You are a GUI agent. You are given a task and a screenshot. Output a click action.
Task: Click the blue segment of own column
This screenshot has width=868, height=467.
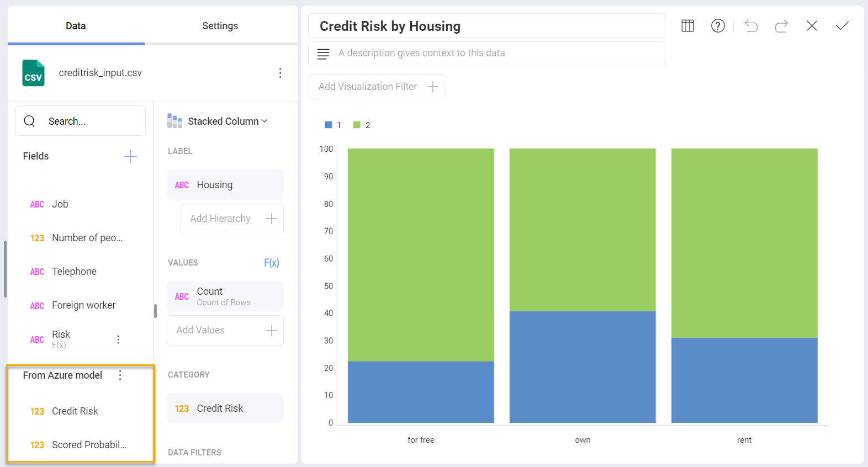(x=583, y=367)
